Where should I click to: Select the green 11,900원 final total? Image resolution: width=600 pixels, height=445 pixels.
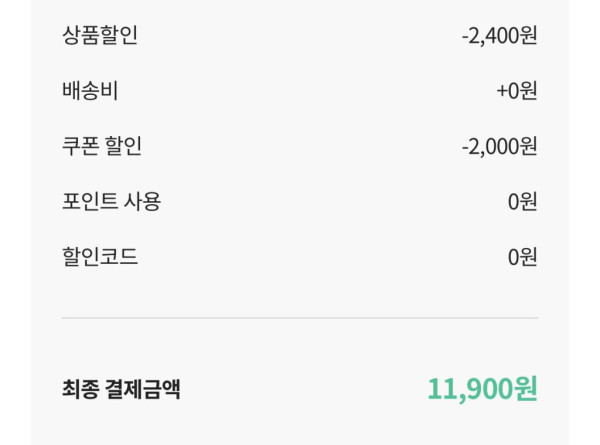point(482,388)
